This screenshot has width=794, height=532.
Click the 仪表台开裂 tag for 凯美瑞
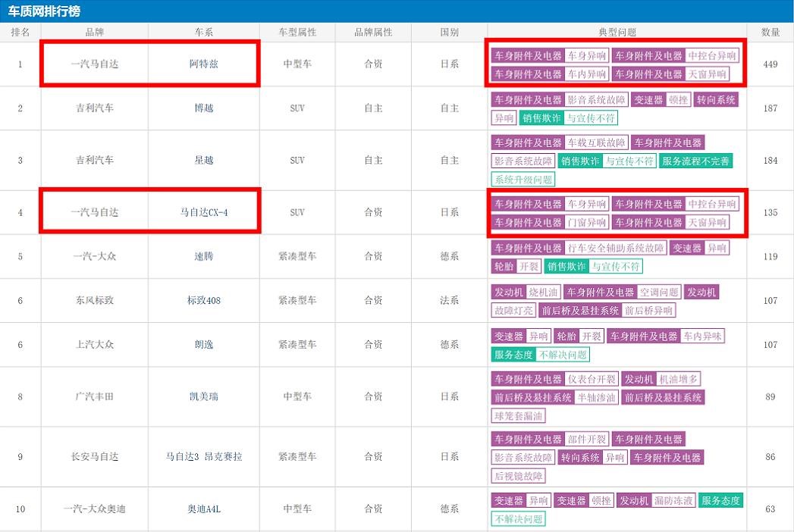pos(592,379)
